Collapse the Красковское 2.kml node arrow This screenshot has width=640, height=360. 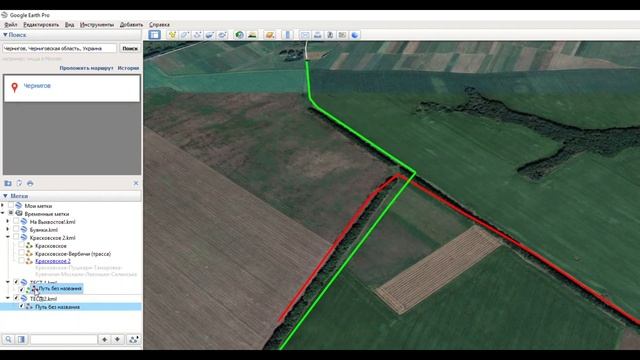tap(8, 237)
